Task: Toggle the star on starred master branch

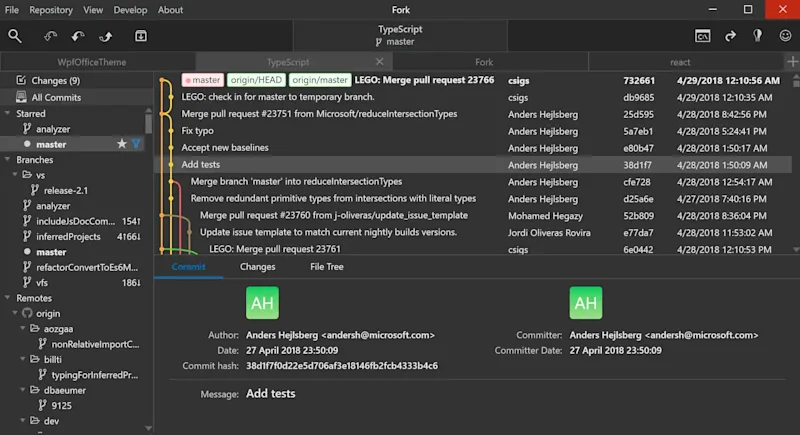Action: tap(122, 144)
